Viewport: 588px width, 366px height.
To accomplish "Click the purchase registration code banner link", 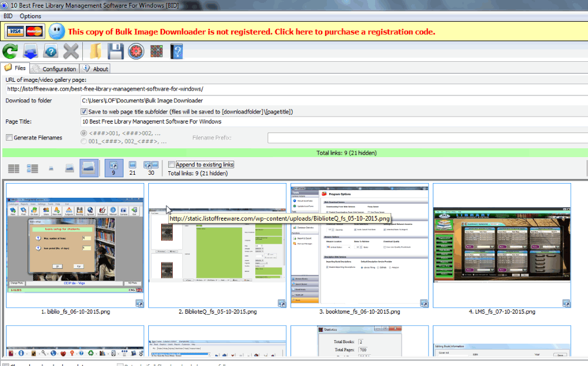I will click(252, 32).
